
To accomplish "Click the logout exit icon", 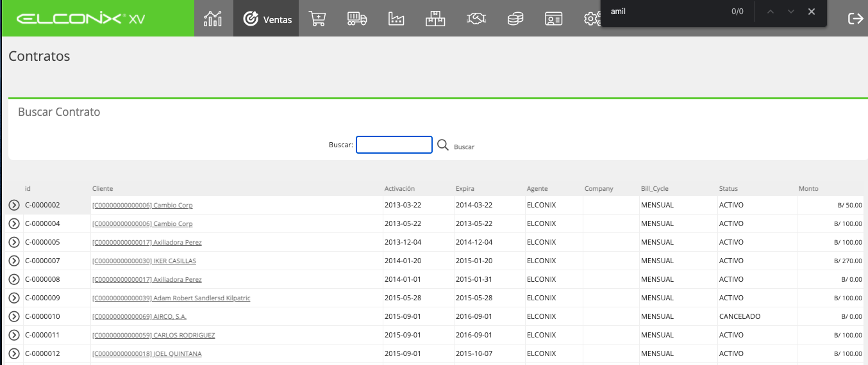I will [855, 19].
